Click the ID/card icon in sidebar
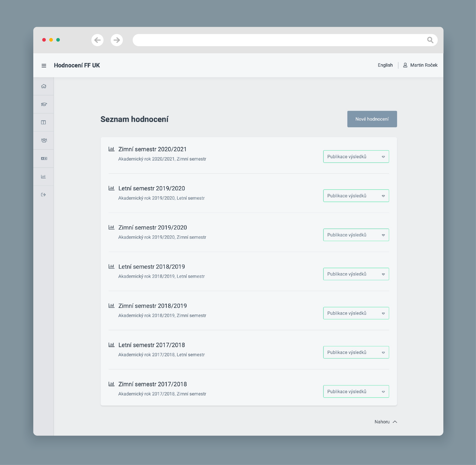Screen dimensions: 476x465 click(x=44, y=158)
